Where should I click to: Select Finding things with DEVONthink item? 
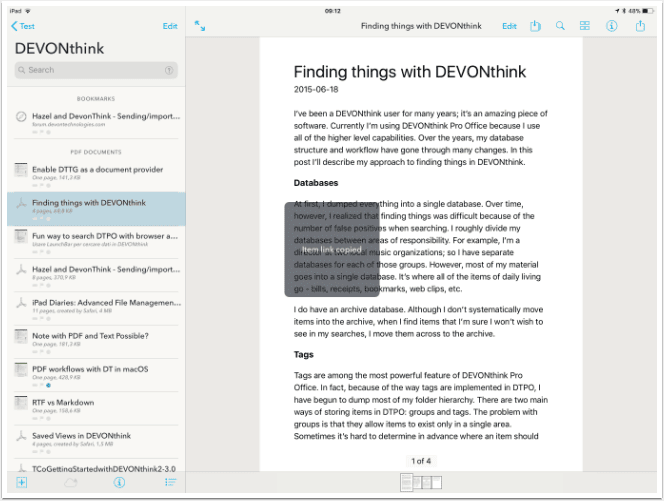pos(97,209)
